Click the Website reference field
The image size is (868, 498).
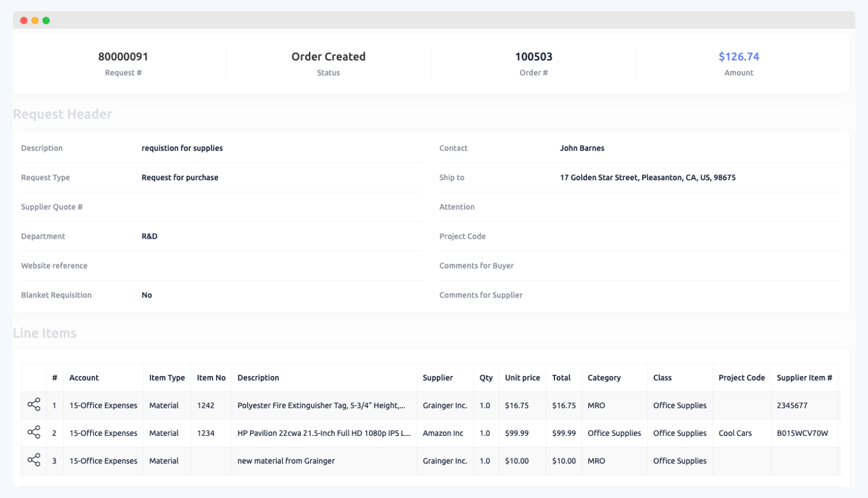point(54,265)
